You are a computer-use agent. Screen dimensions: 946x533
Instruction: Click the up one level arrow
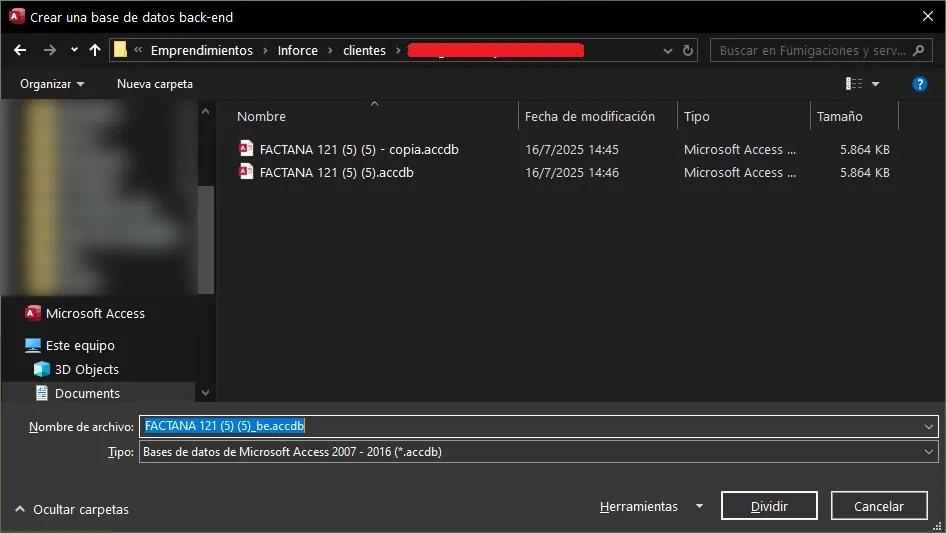95,50
